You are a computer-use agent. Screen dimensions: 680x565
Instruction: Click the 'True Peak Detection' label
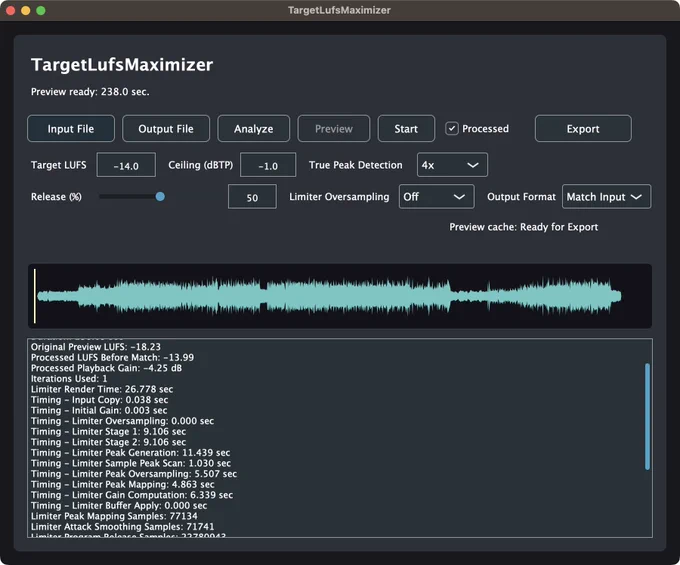(356, 165)
